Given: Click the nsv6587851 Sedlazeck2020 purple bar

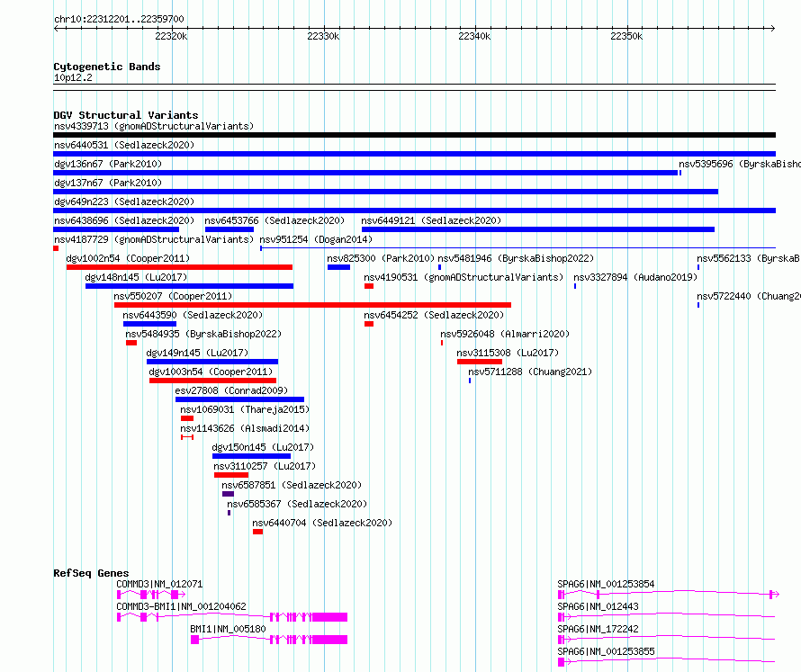Looking at the screenshot, I should pos(229,494).
